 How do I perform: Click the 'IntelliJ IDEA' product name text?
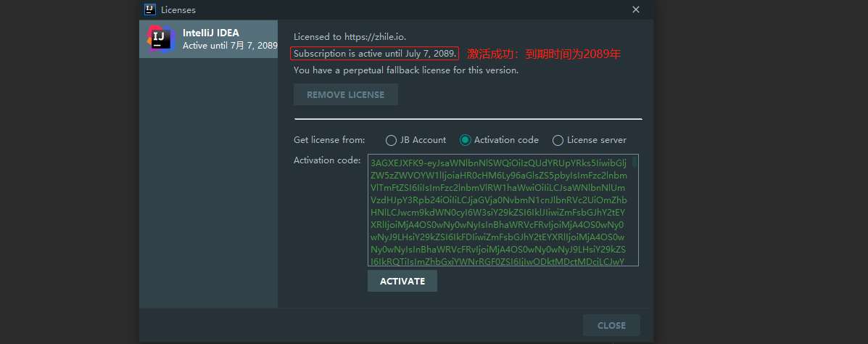(x=211, y=33)
